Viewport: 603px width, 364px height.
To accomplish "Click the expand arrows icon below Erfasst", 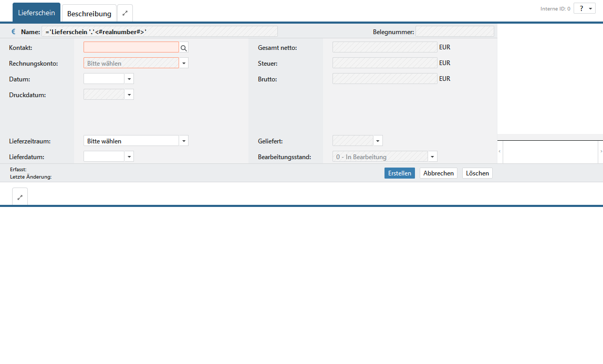I will coord(20,197).
